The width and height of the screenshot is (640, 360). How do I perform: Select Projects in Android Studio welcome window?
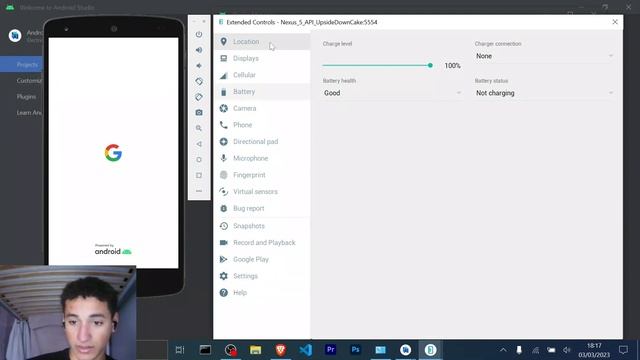click(x=21, y=64)
